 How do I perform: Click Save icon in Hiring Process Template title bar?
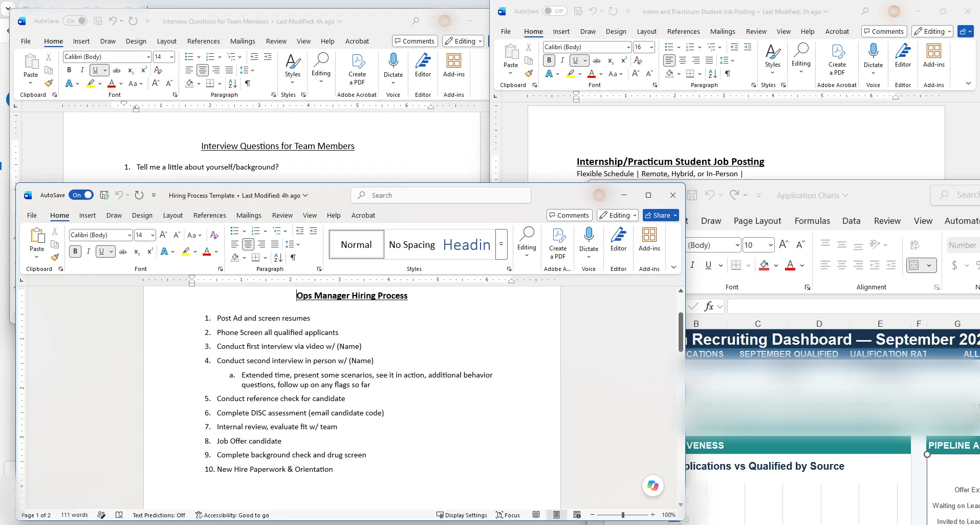(104, 195)
